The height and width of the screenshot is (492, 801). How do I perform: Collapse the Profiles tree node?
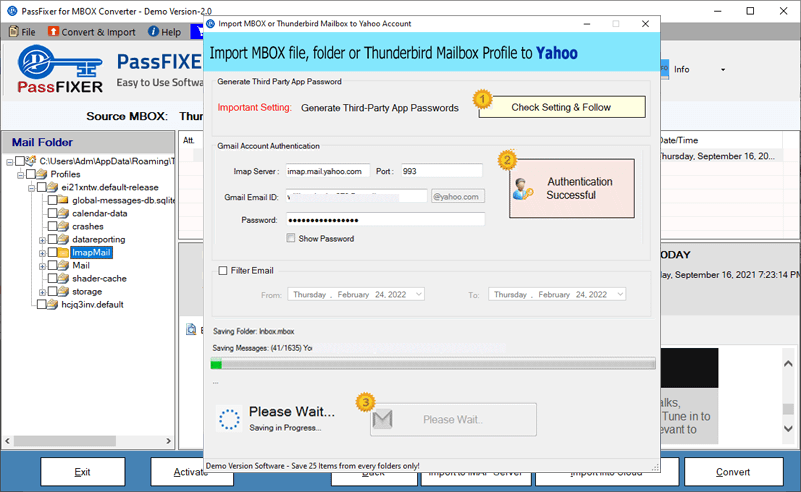(20, 175)
